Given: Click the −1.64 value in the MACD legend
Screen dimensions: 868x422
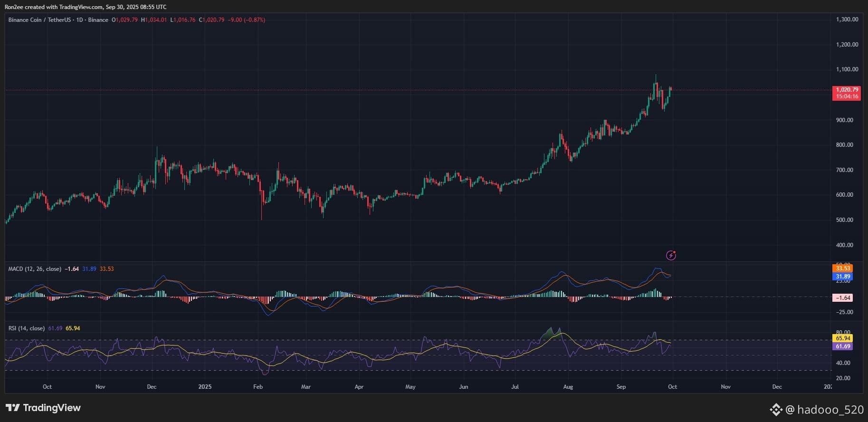Looking at the screenshot, I should pos(72,269).
